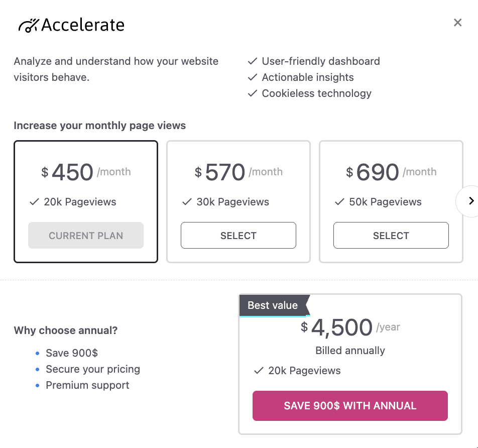This screenshot has height=448, width=478.
Task: Click checkmark beside Actionable insights
Action: (253, 78)
